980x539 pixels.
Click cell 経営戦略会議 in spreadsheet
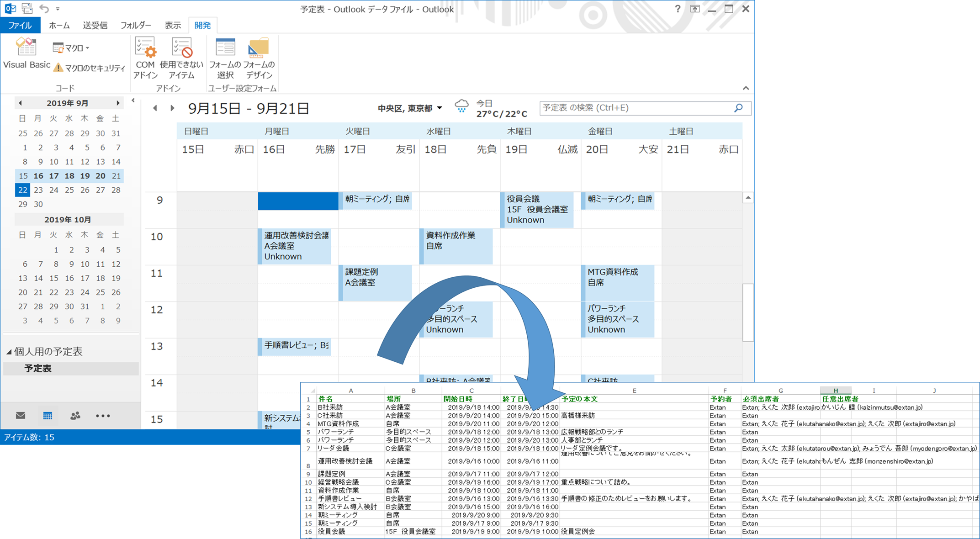[x=350, y=482]
